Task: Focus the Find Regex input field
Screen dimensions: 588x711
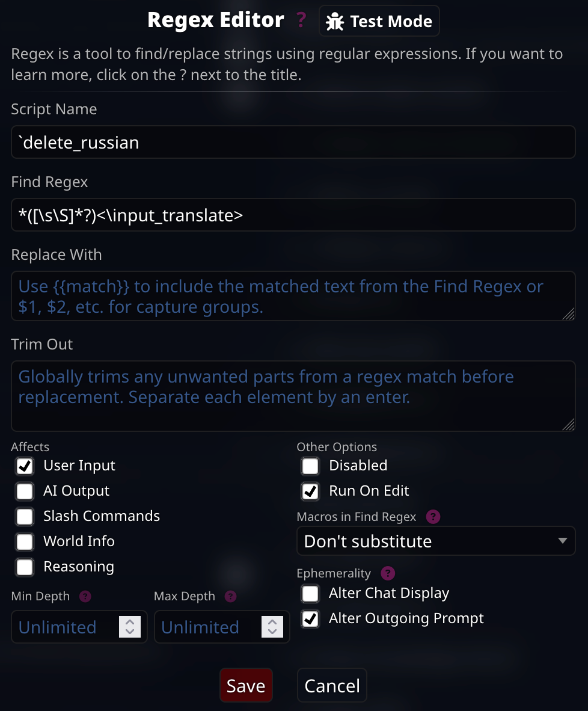Action: click(293, 215)
